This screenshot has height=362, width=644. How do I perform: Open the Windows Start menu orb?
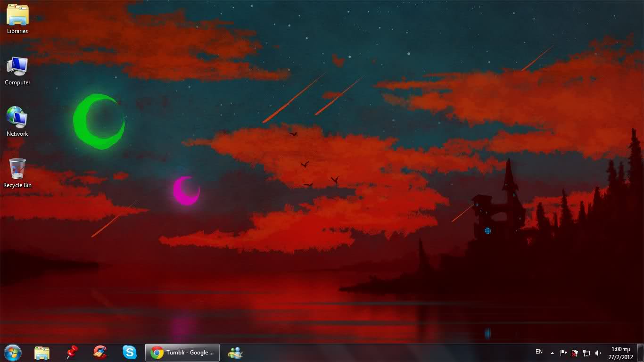click(13, 353)
